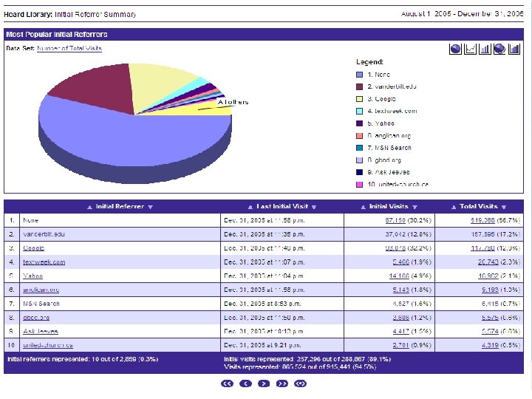The width and height of the screenshot is (532, 399).
Task: Click the legend swatch for Ask Jeeves
Action: click(x=359, y=172)
